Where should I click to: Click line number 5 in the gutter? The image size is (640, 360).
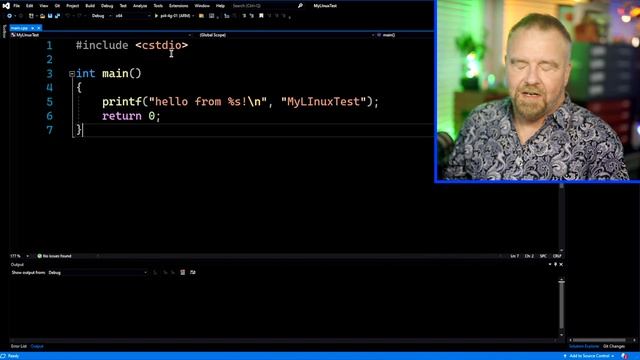49,102
